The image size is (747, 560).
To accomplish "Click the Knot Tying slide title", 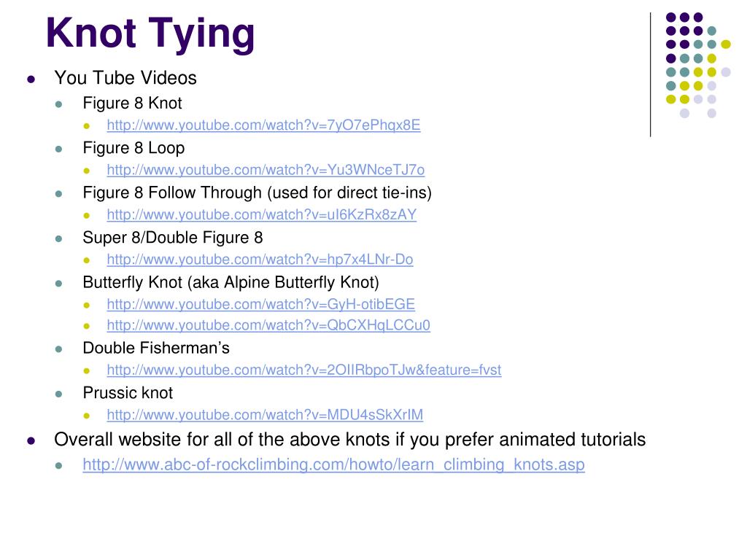I will point(150,34).
